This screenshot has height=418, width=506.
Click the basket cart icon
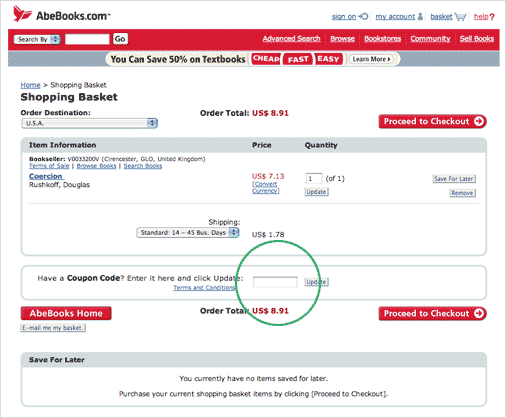click(x=460, y=17)
